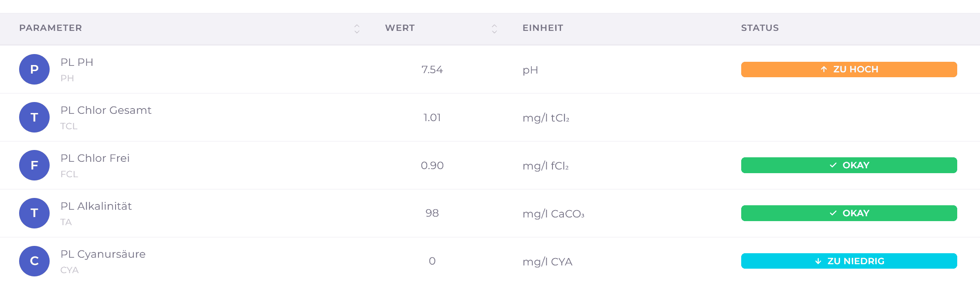The height and width of the screenshot is (302, 980).
Task: Click the OKAY badge for Chlor Frei
Action: (x=849, y=165)
